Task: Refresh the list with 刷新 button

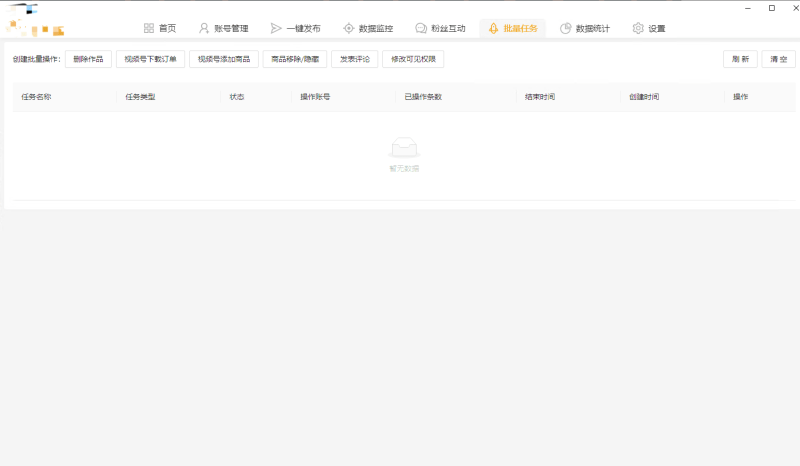Action: pos(740,59)
